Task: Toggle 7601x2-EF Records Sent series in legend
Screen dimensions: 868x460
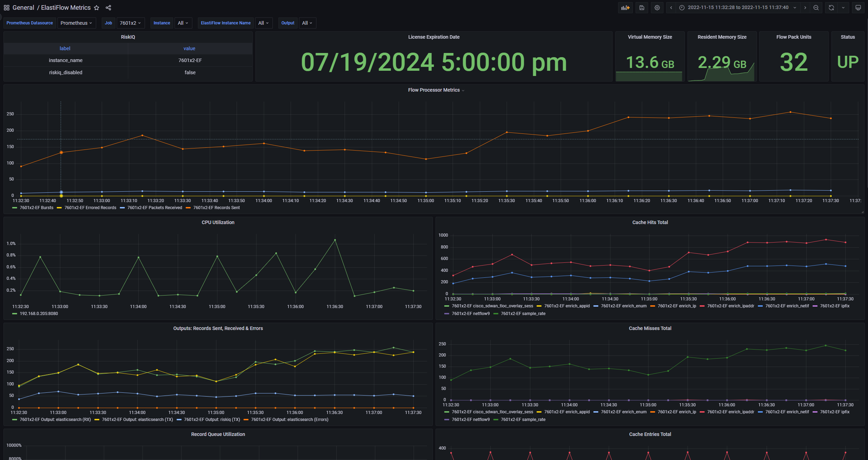Action: (x=216, y=208)
